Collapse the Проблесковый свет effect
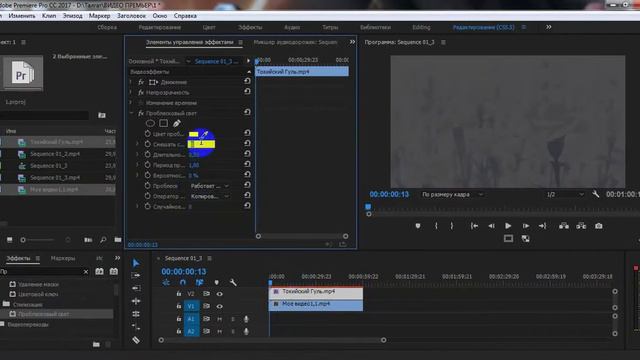 (x=131, y=113)
